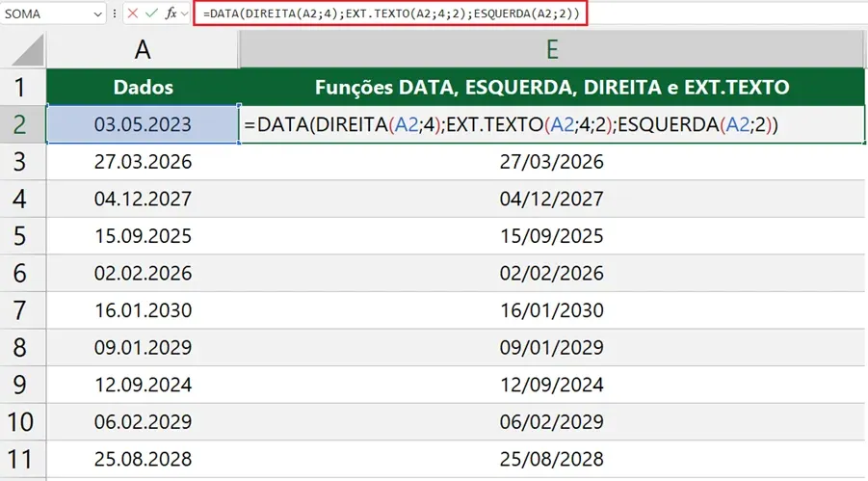Select cell containing 03.05.2023

pos(143,124)
